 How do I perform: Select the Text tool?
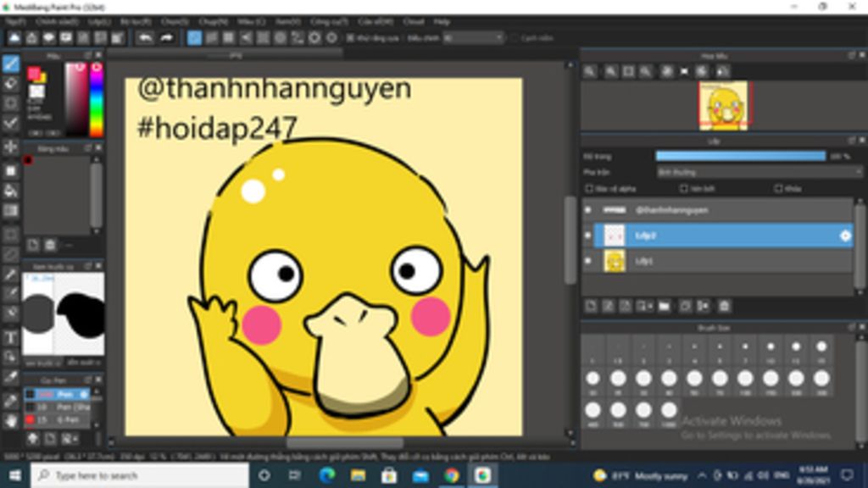(10, 337)
